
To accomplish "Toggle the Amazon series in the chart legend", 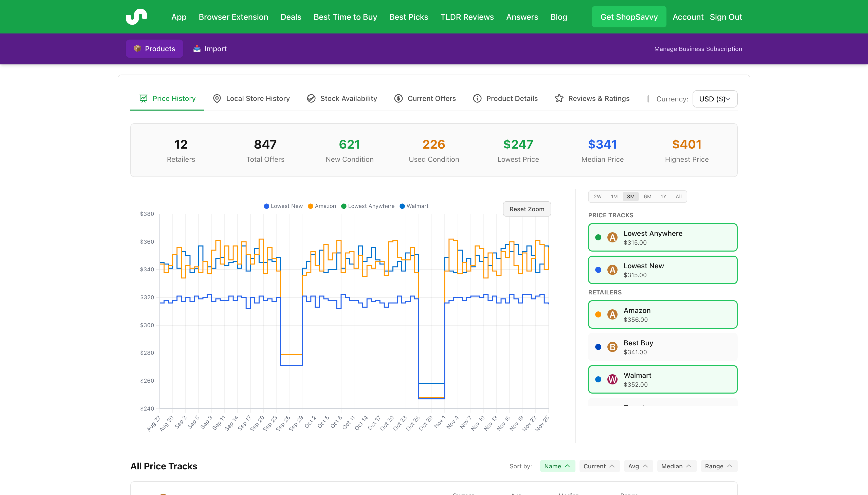I will coord(321,206).
